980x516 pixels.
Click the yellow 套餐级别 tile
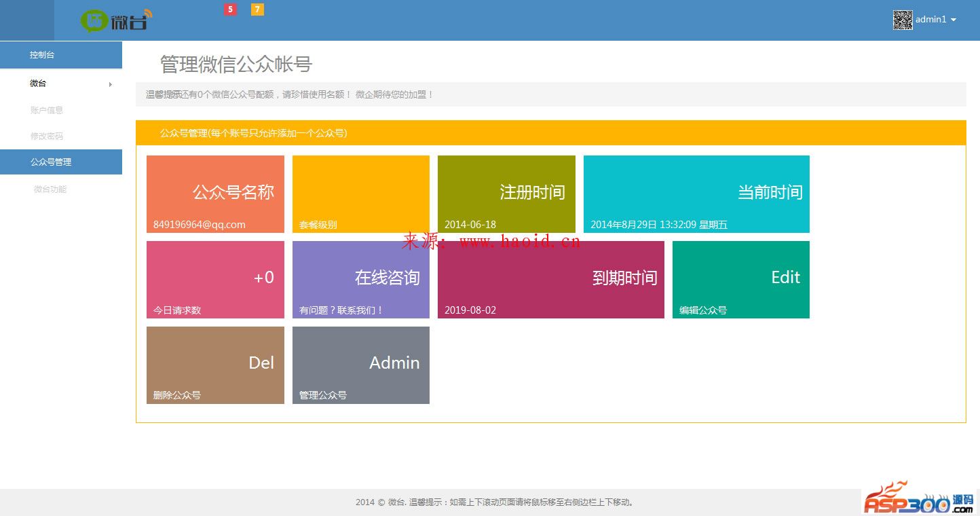(x=360, y=194)
